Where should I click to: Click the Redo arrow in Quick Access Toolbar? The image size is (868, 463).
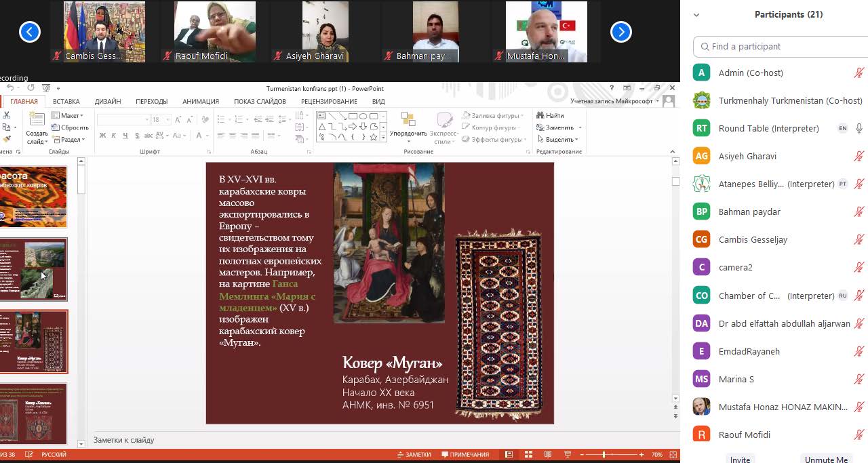(x=31, y=88)
